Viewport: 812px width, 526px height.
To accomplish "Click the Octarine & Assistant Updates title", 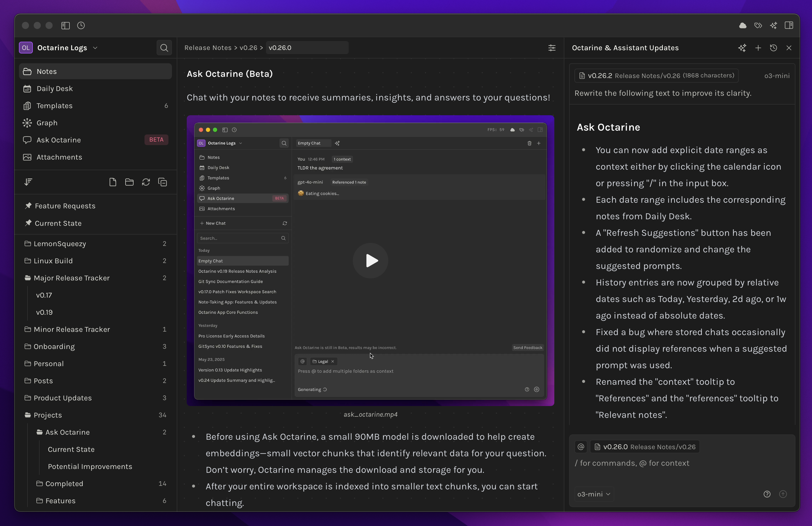I will 625,48.
